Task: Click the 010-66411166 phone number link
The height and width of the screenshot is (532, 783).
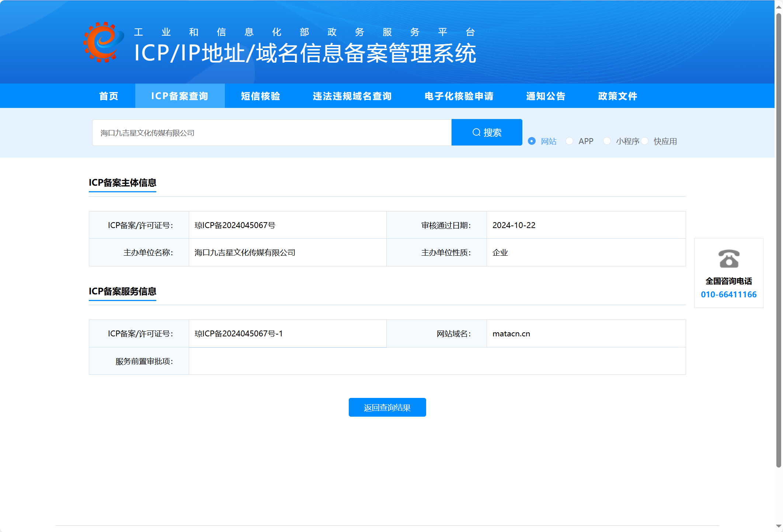Action: (x=728, y=294)
